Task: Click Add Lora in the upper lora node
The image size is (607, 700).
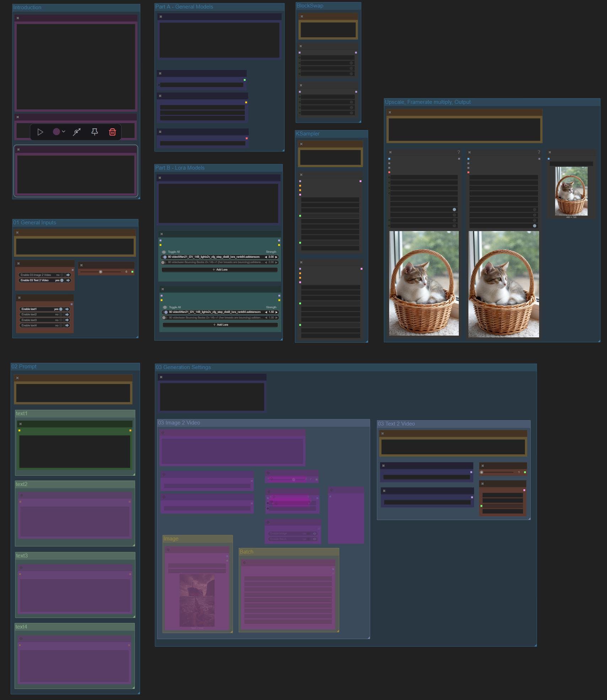Action: (x=220, y=269)
